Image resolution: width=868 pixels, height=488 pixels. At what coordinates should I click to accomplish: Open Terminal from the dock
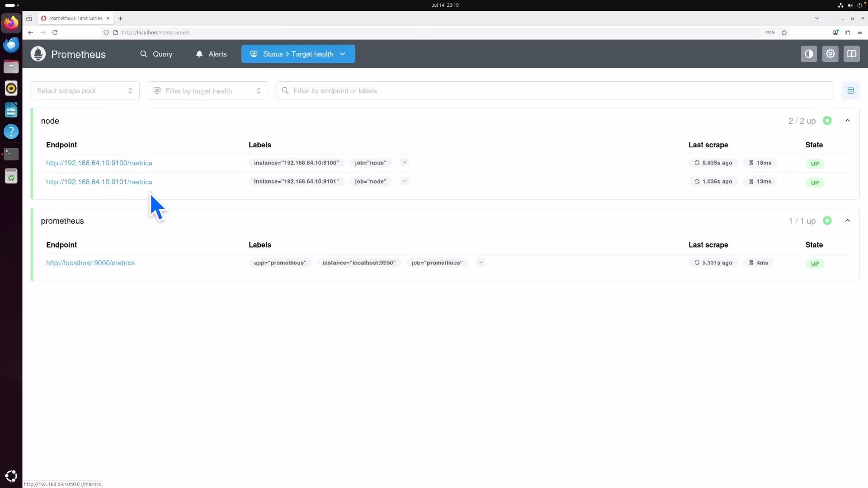[11, 154]
